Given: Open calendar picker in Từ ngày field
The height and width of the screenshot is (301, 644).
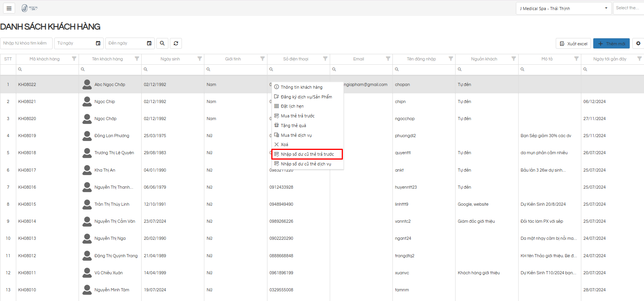Looking at the screenshot, I should point(98,43).
